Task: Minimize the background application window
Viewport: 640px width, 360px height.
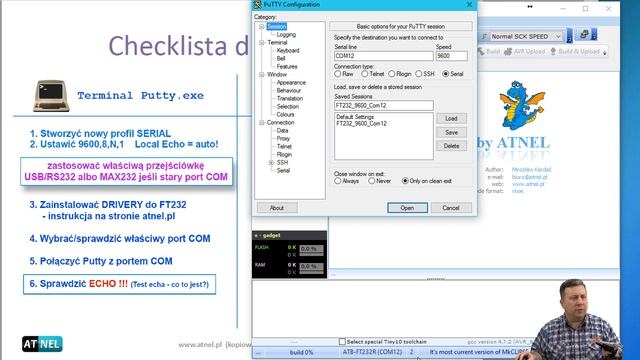Action: [x=563, y=8]
